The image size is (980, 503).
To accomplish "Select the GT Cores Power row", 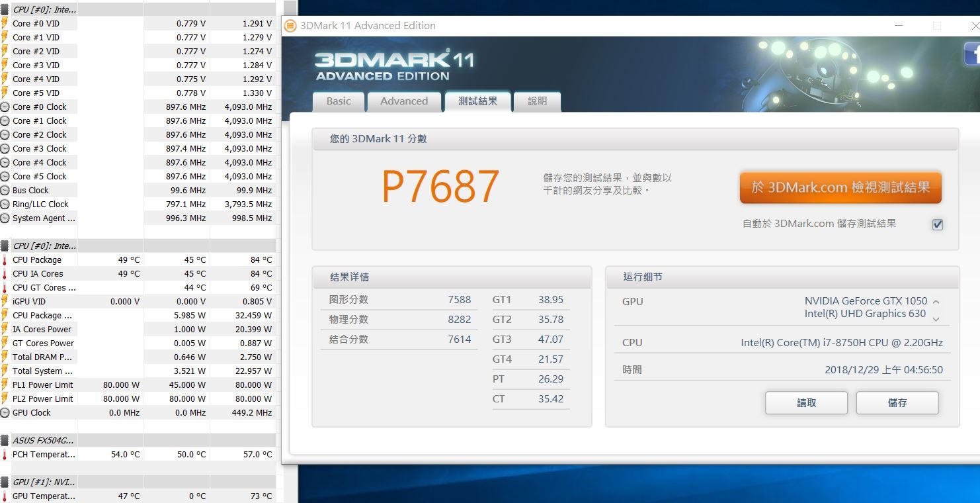I will point(138,343).
